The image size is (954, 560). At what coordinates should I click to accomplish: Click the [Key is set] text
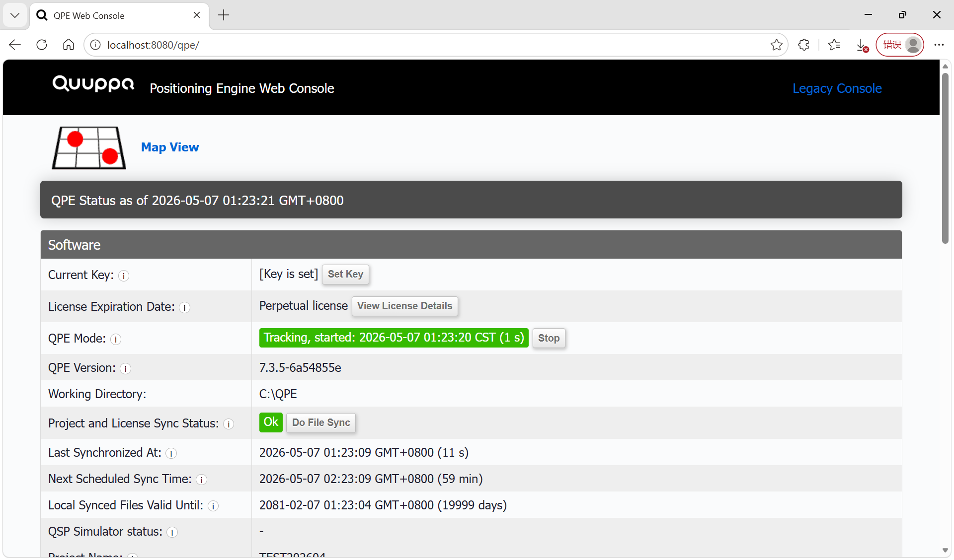289,274
